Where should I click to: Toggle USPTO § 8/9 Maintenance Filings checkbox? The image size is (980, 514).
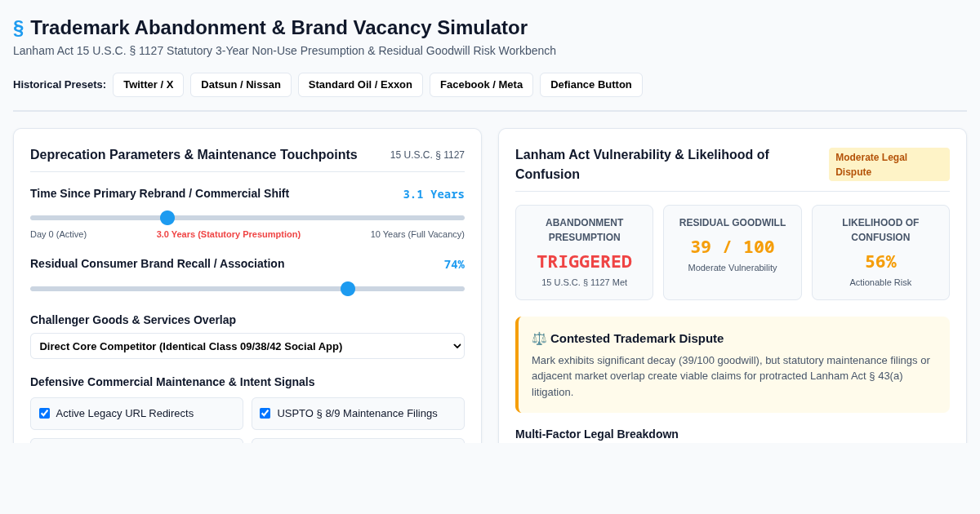(265, 414)
